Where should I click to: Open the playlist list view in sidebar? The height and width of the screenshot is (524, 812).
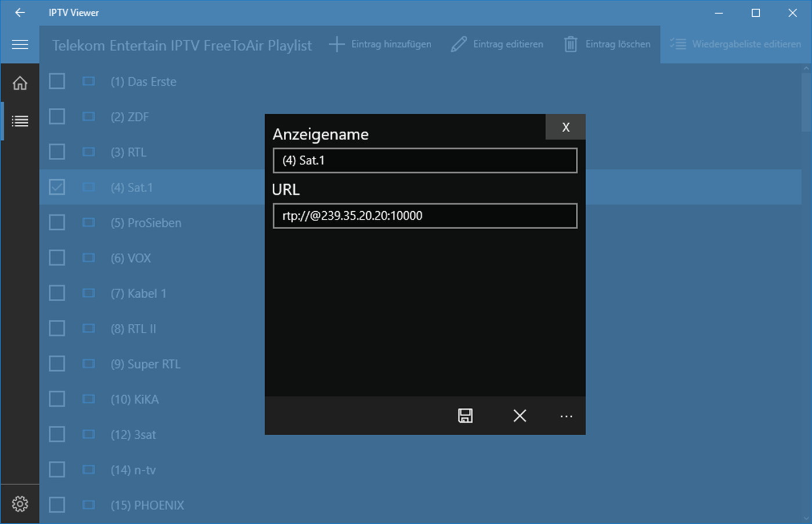(20, 121)
